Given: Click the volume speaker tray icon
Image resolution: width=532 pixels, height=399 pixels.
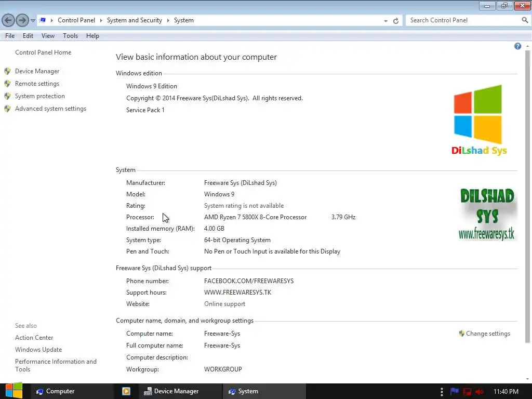Looking at the screenshot, I should click(x=480, y=392).
